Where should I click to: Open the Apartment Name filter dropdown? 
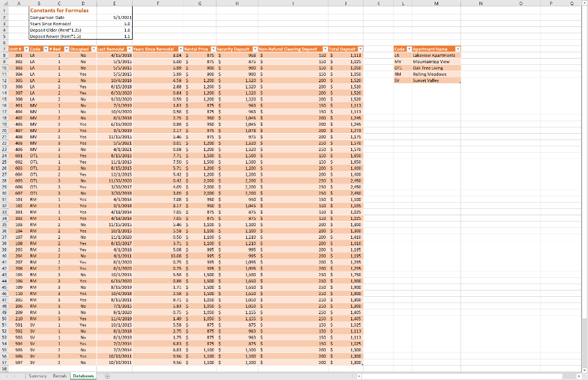(x=458, y=49)
